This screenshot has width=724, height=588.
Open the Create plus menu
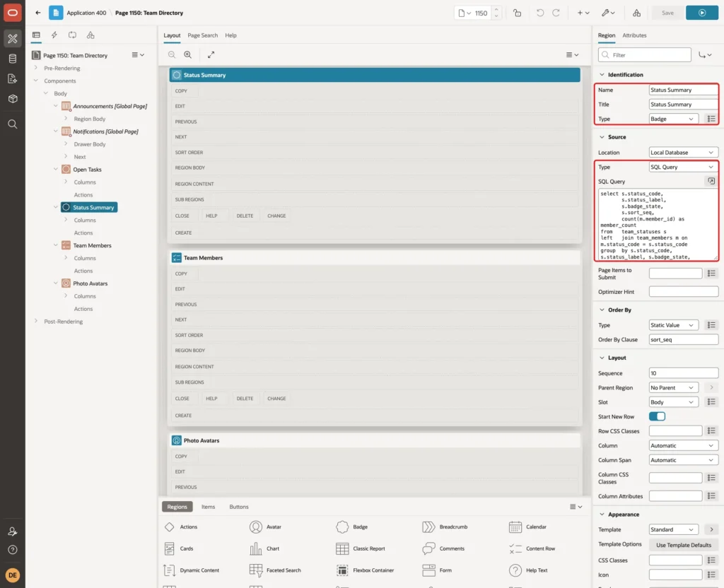[583, 13]
